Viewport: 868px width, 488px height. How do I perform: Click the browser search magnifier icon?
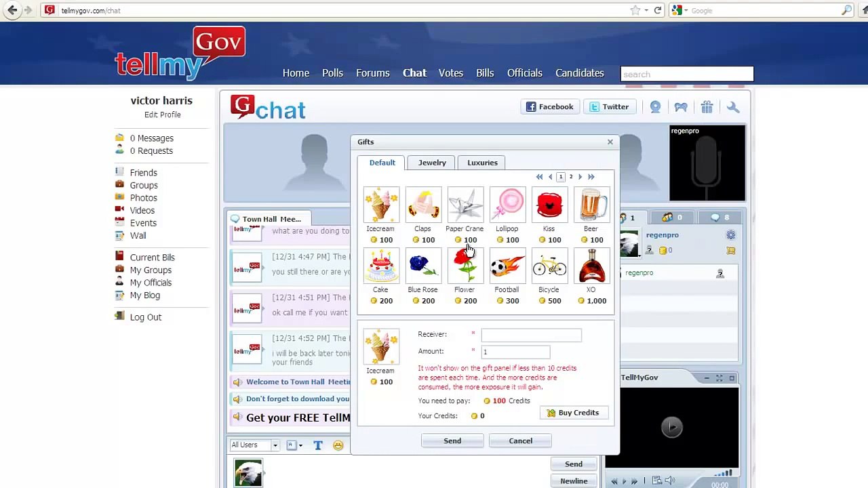click(846, 10)
